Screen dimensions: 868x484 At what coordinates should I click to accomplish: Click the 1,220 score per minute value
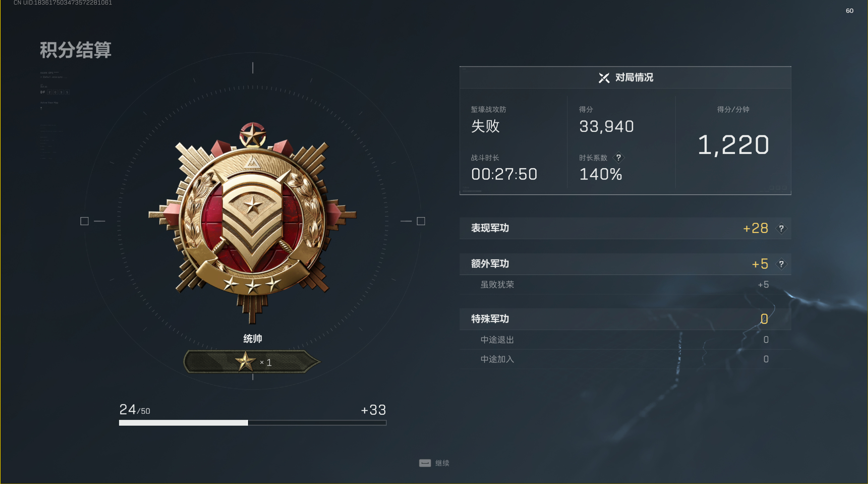click(x=733, y=145)
